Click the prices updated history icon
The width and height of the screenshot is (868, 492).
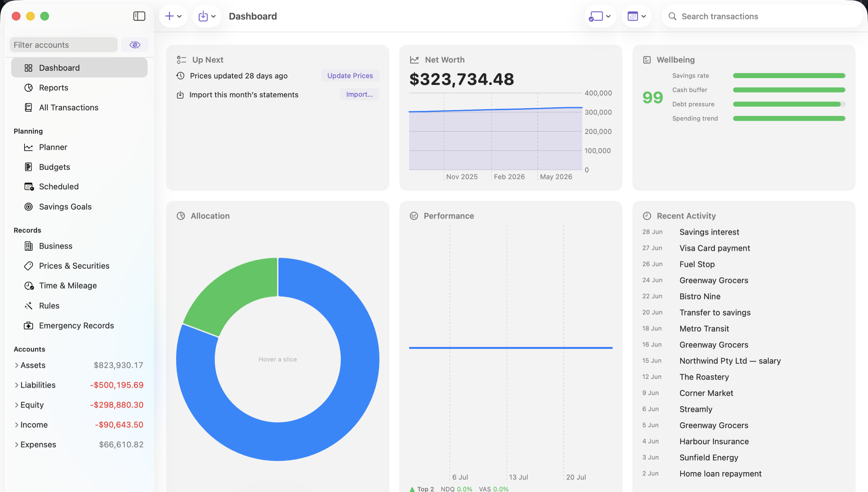click(180, 76)
